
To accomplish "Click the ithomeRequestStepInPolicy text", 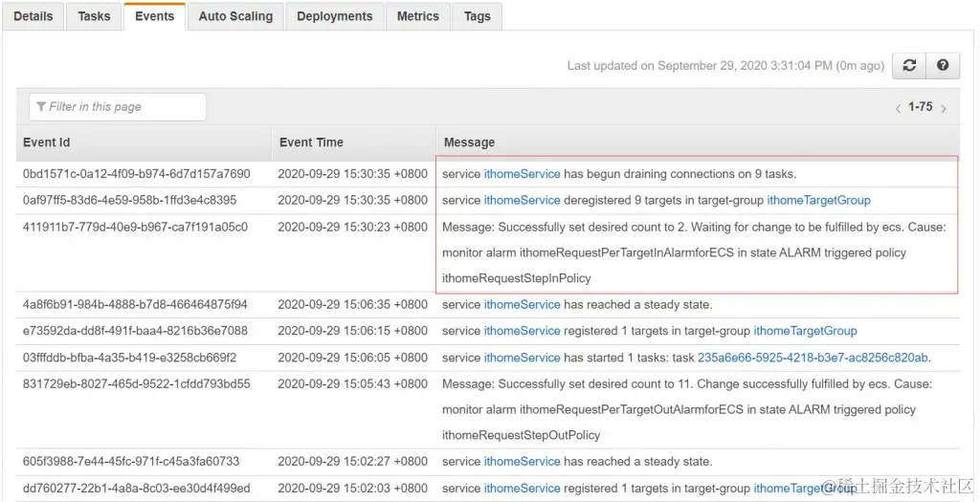I will point(516,278).
